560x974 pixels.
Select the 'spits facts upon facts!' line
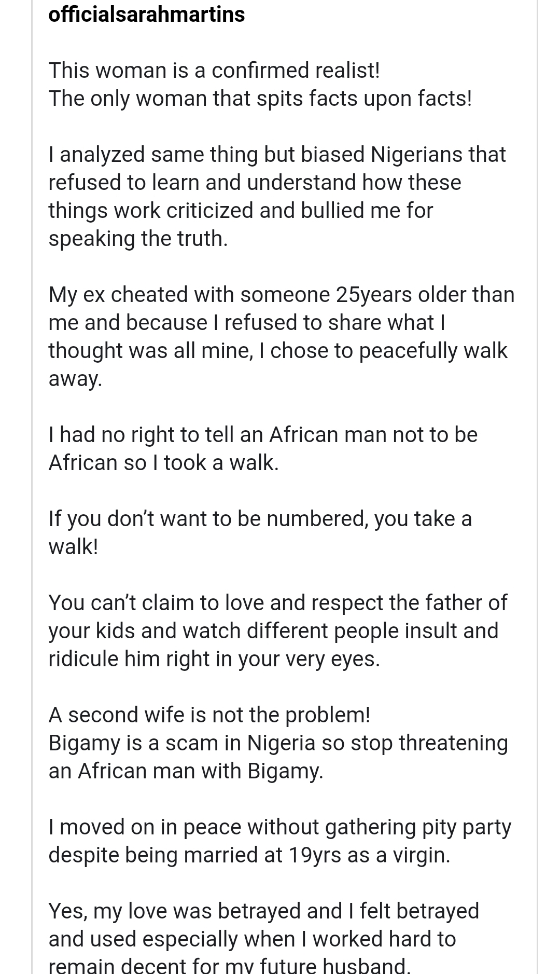click(x=260, y=98)
